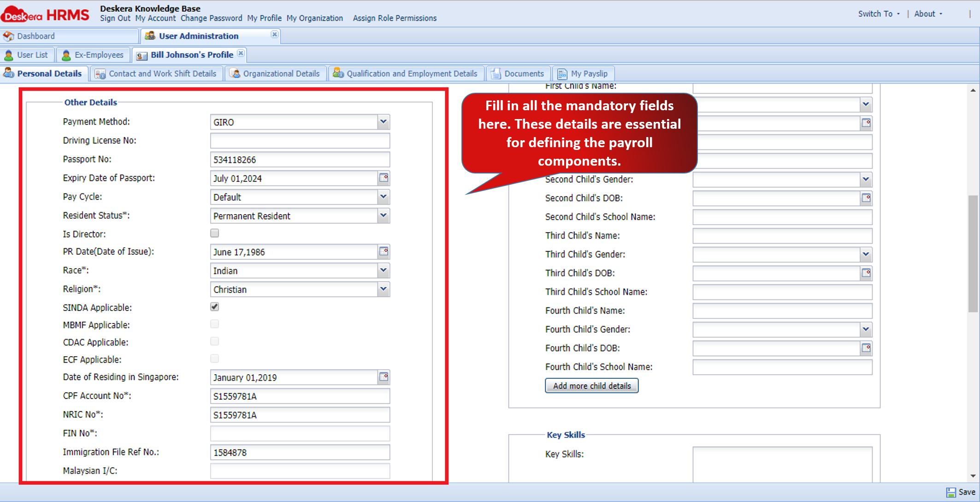
Task: Click Add more child details button
Action: (x=592, y=386)
